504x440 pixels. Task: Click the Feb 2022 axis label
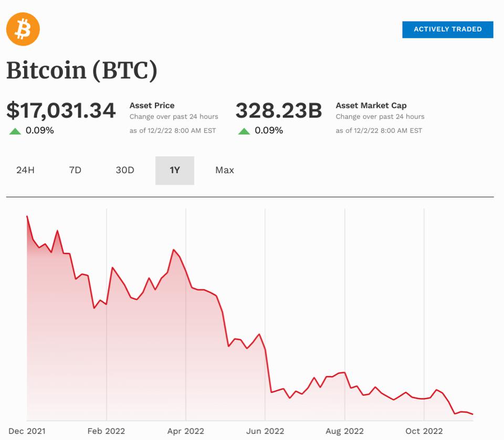[107, 431]
